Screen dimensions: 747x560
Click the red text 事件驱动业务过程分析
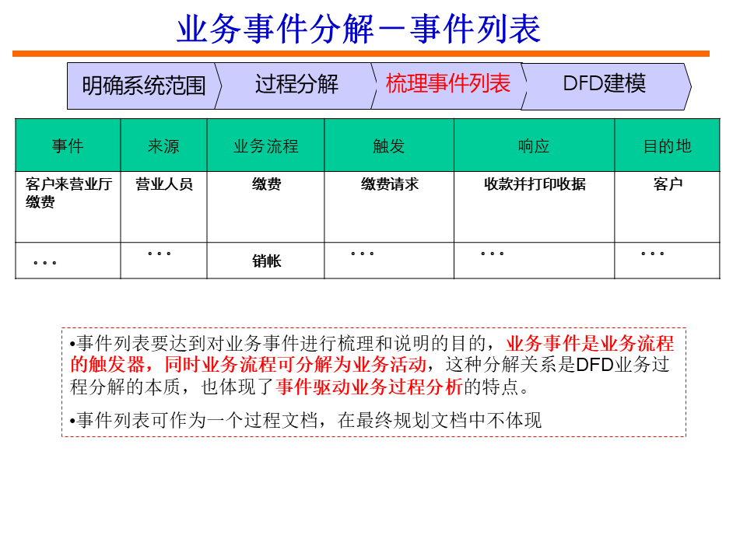369,387
